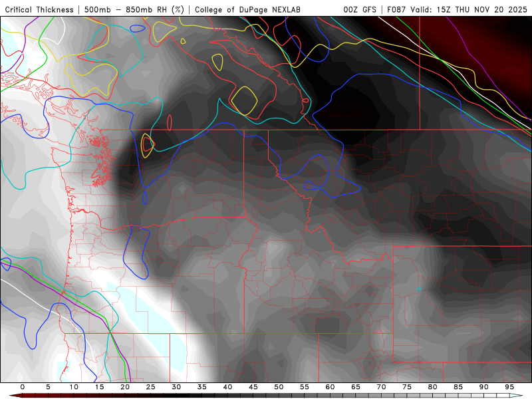The height and width of the screenshot is (399, 532).
Task: Click the "College of DuPage NEXLAB" credit text
Action: [247, 10]
